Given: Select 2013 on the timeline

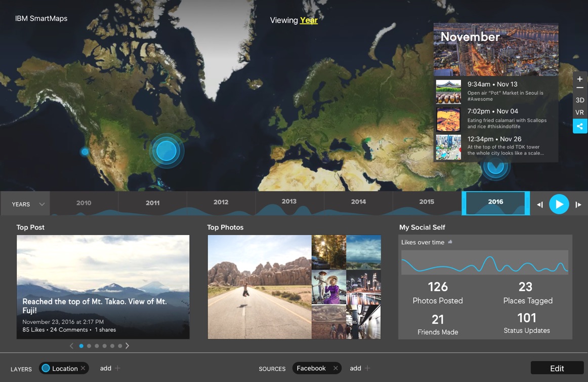Looking at the screenshot, I should tap(289, 202).
